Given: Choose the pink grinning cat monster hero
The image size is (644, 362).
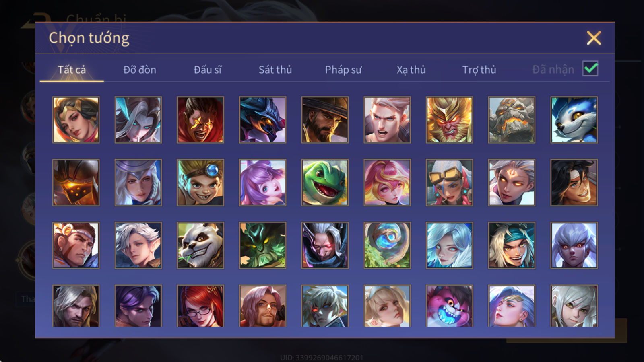Looking at the screenshot, I should [449, 306].
